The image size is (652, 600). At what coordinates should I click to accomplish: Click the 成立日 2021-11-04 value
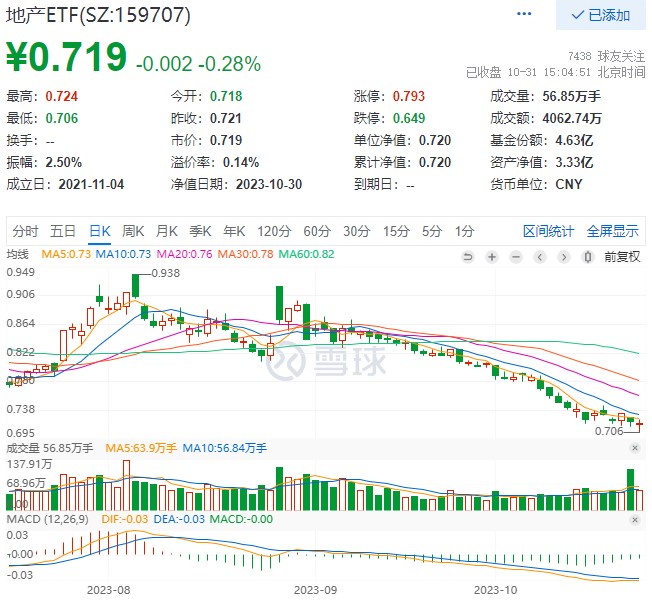pyautogui.click(x=91, y=184)
